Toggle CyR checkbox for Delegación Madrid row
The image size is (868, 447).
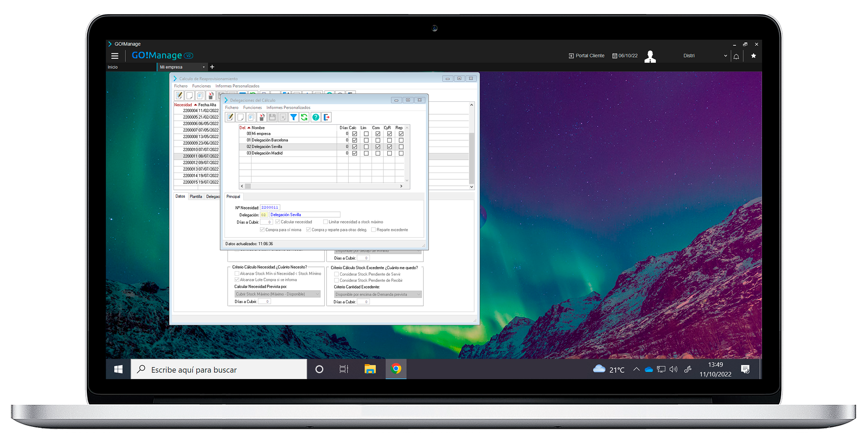click(389, 154)
